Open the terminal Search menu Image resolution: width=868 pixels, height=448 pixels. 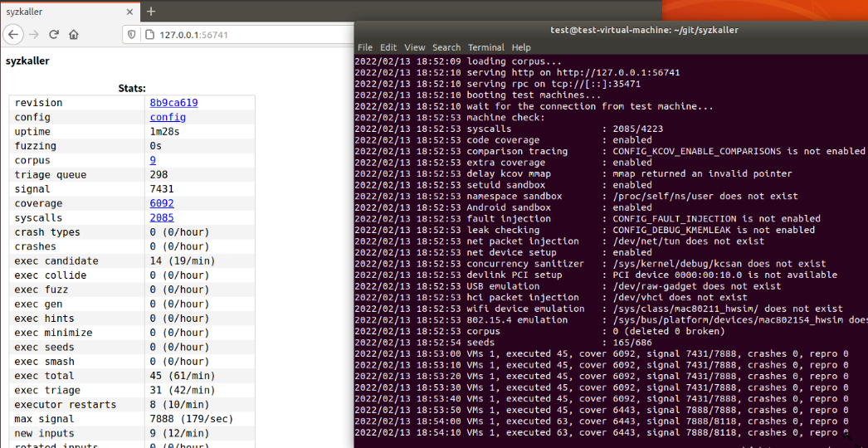446,47
